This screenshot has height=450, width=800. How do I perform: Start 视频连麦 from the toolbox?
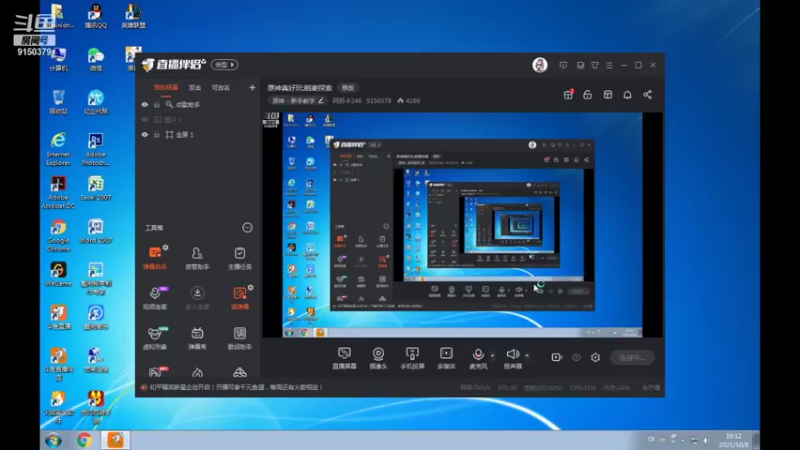[155, 298]
